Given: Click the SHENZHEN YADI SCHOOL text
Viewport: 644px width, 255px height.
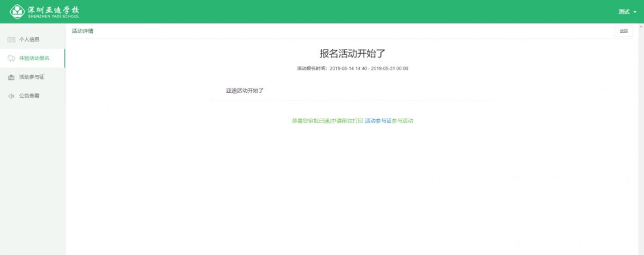Looking at the screenshot, I should point(54,17).
